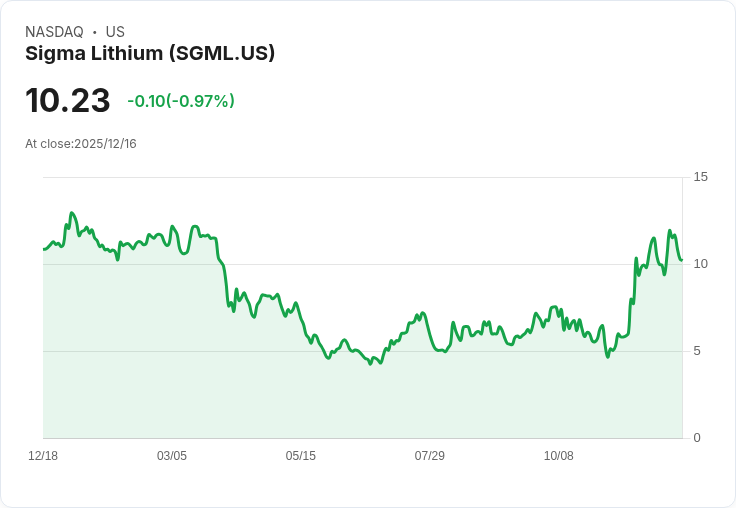Select the 05/15 date label on the x-axis
This screenshot has height=508, width=736.
click(x=300, y=456)
